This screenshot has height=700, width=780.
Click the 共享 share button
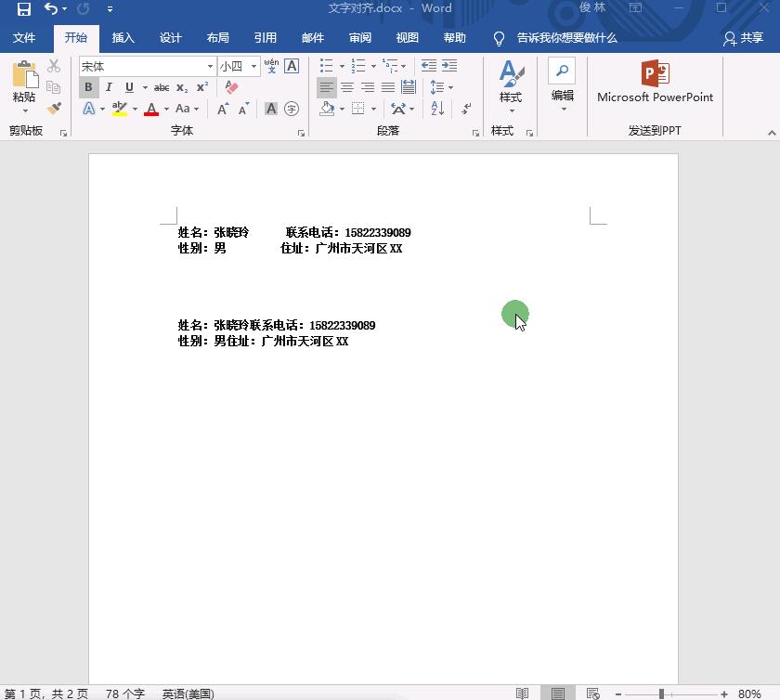[x=752, y=38]
